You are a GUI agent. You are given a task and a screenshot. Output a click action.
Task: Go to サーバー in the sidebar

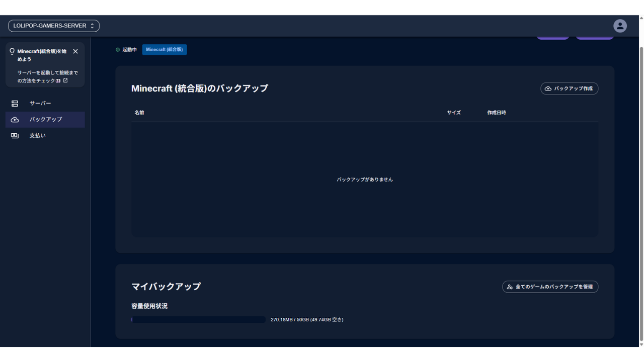point(45,103)
